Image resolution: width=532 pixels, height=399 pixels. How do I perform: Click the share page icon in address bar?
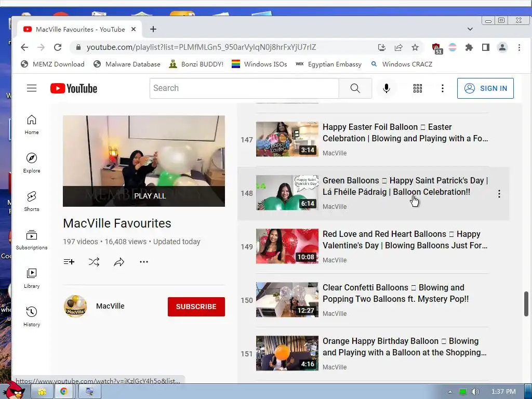[x=398, y=47]
